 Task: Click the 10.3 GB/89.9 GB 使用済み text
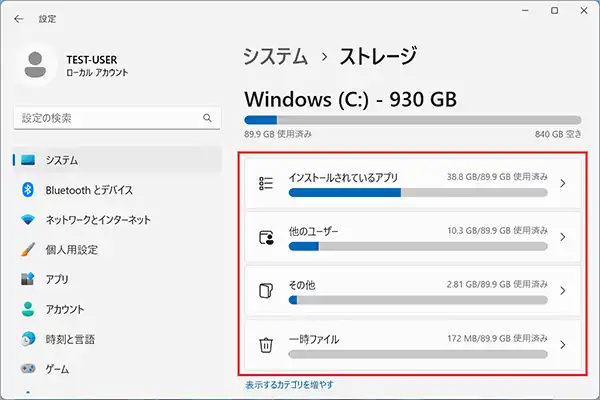(x=497, y=230)
